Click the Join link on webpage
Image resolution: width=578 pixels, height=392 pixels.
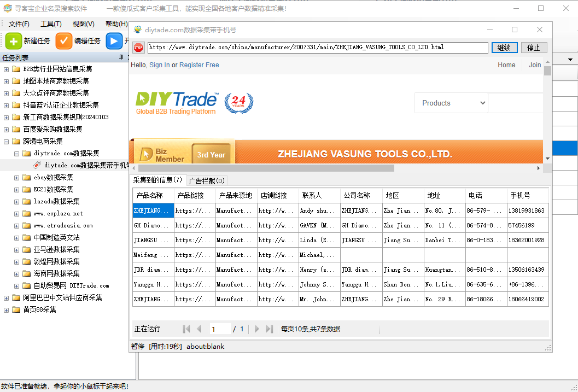[535, 65]
